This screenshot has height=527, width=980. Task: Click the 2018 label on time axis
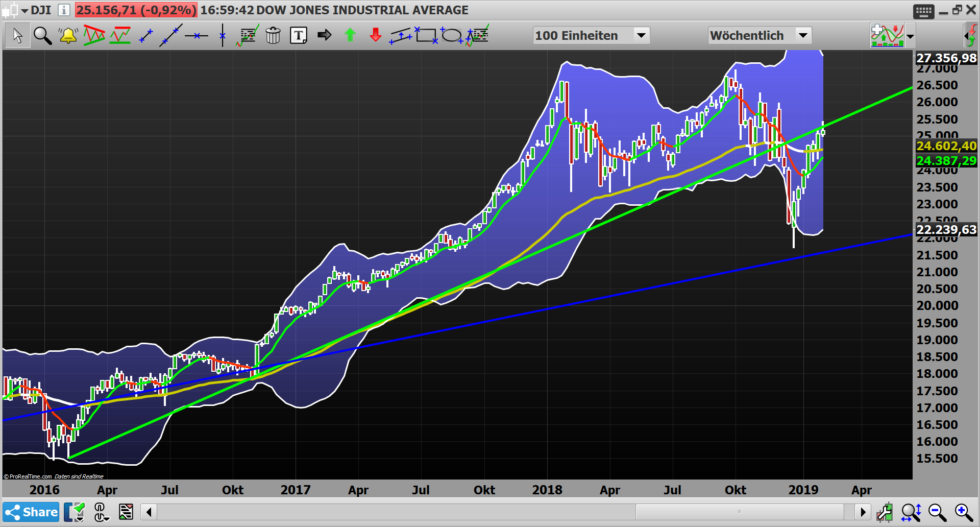(547, 490)
